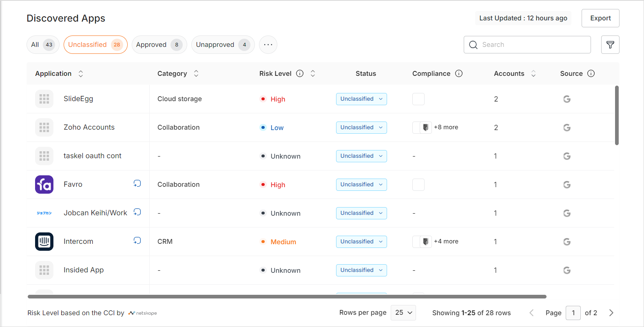Open Zoho Accounts status dropdown
Image resolution: width=644 pixels, height=327 pixels.
pyautogui.click(x=361, y=128)
